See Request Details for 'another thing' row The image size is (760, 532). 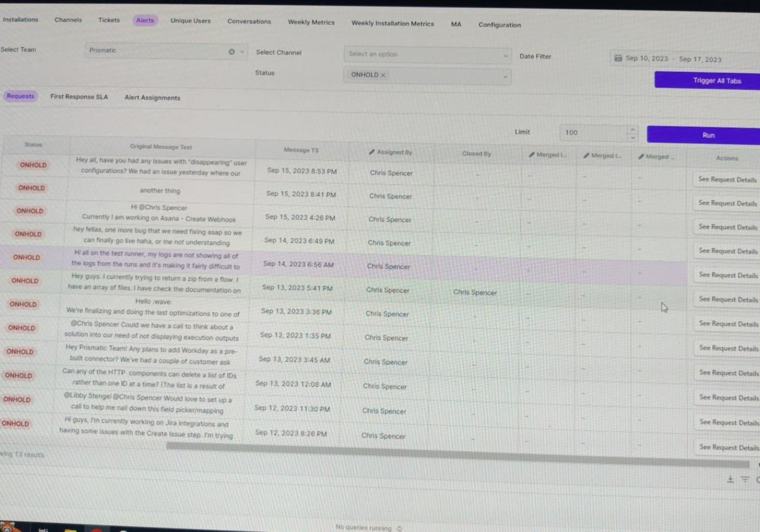[x=727, y=203]
